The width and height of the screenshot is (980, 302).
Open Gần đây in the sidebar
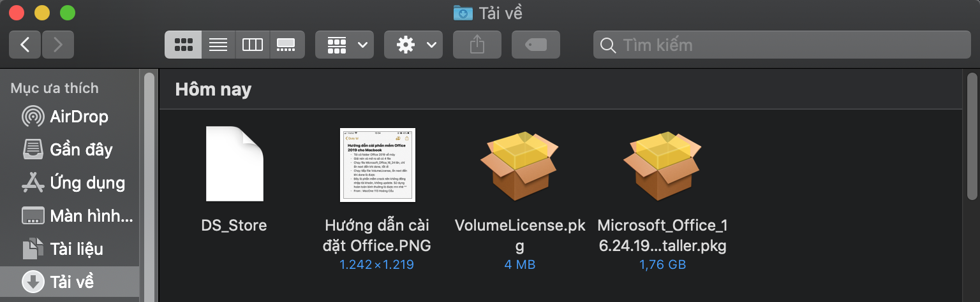pyautogui.click(x=69, y=150)
